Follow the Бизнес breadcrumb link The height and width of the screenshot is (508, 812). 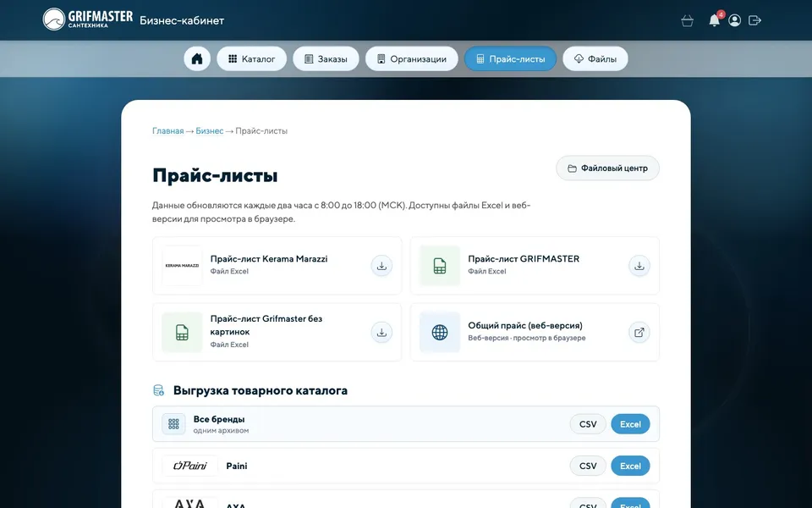(x=209, y=130)
